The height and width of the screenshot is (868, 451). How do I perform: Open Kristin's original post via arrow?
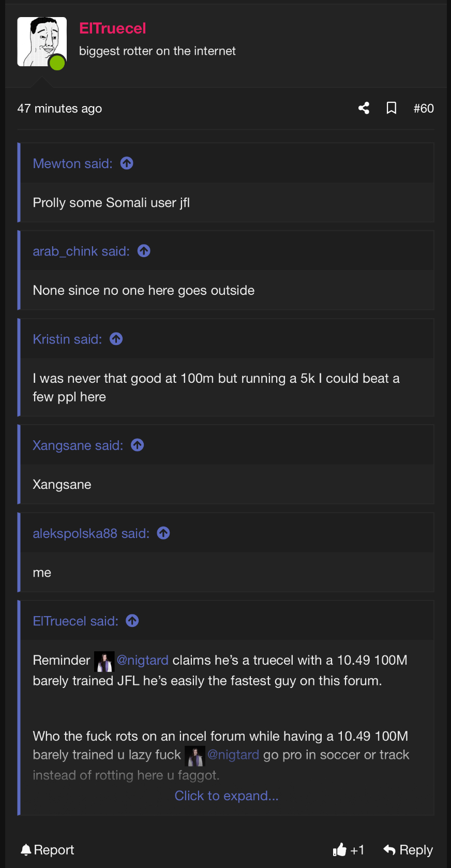point(116,339)
